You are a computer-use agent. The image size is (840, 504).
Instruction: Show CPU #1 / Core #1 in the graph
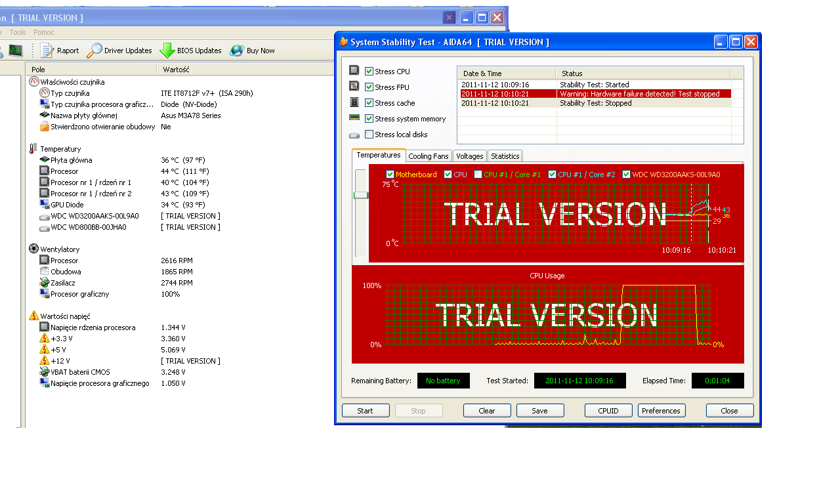point(478,175)
